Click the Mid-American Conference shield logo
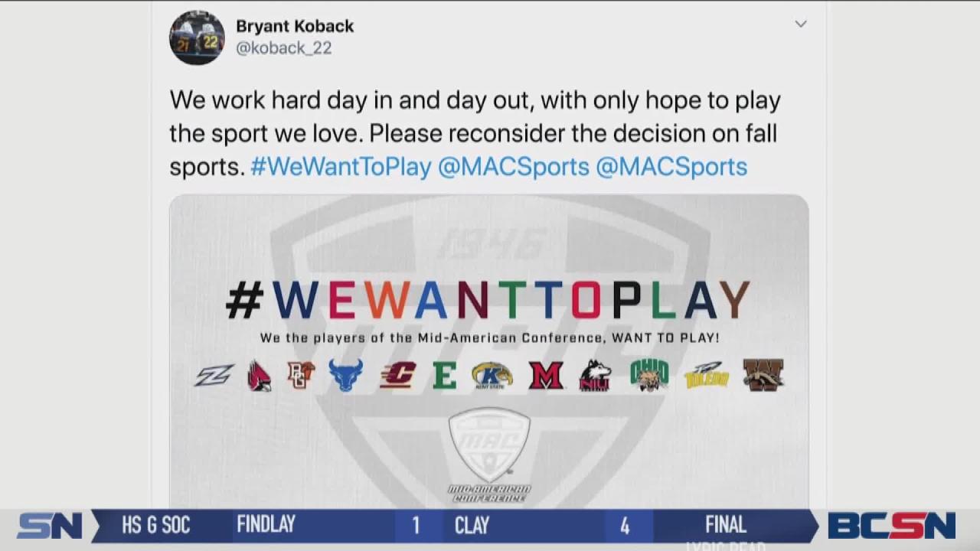 coord(488,444)
